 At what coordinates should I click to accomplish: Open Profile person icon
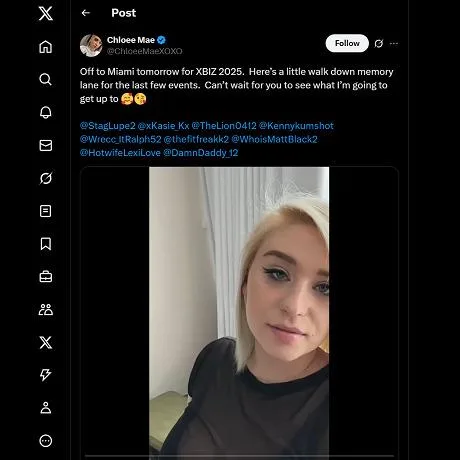pyautogui.click(x=46, y=408)
